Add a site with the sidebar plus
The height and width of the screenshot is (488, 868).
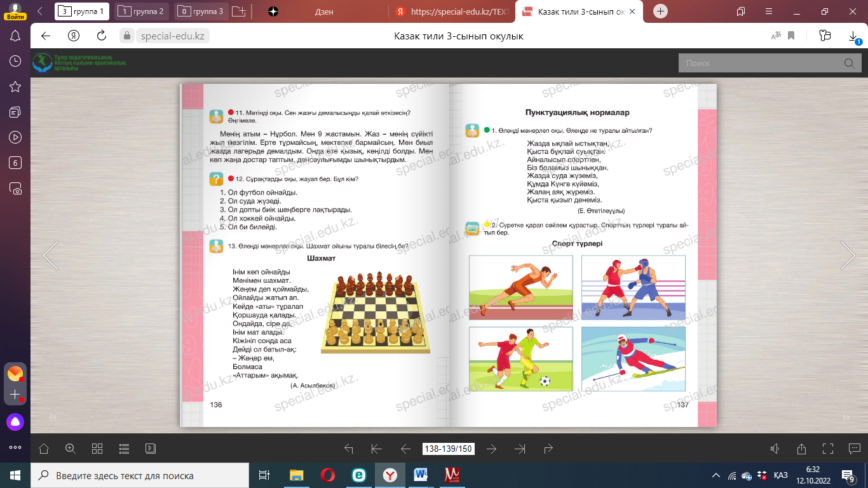[x=15, y=395]
